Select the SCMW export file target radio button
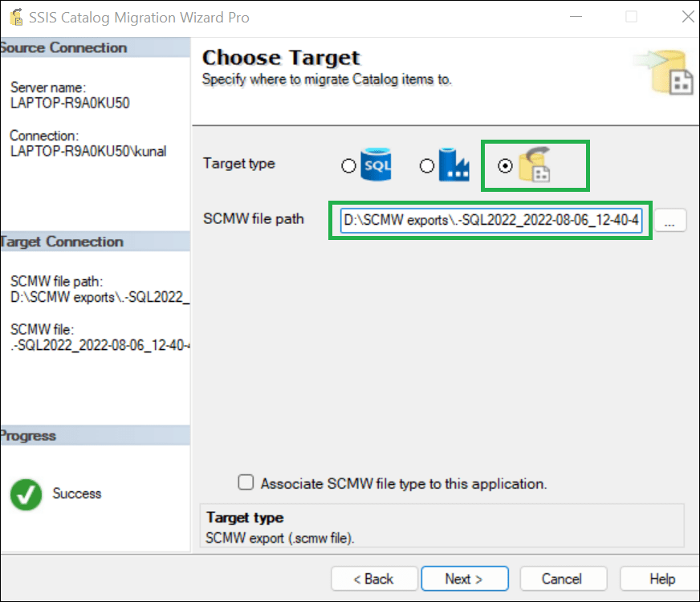The height and width of the screenshot is (602, 700). point(506,166)
